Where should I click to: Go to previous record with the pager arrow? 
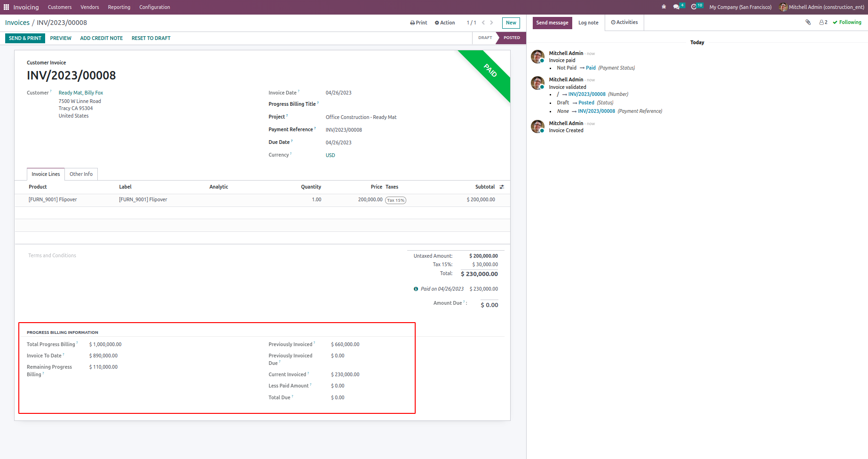point(483,23)
